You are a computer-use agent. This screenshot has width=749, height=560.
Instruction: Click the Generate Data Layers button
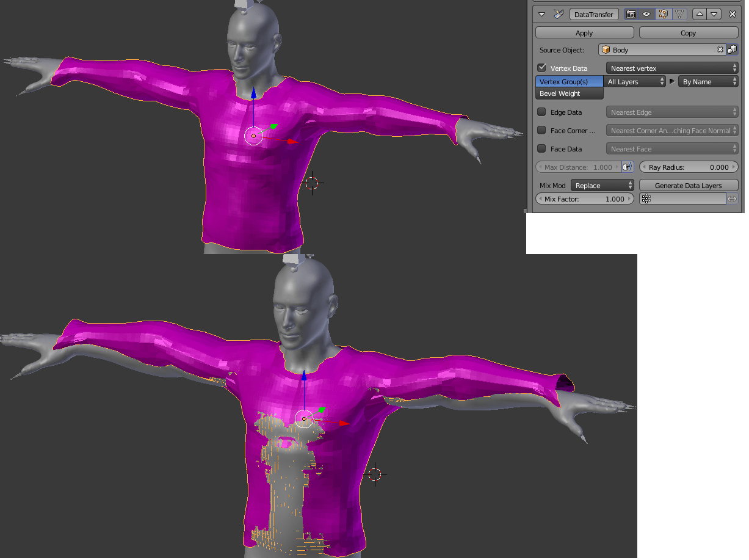tap(689, 185)
